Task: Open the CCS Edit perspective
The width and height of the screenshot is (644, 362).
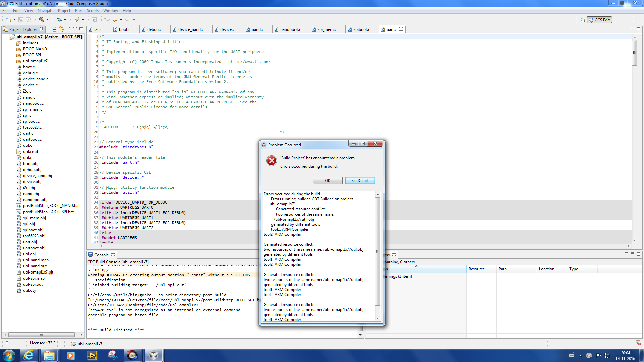Action: [x=599, y=20]
